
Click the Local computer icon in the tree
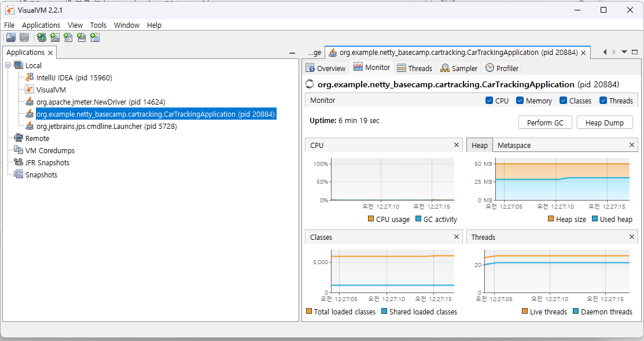pyautogui.click(x=19, y=65)
